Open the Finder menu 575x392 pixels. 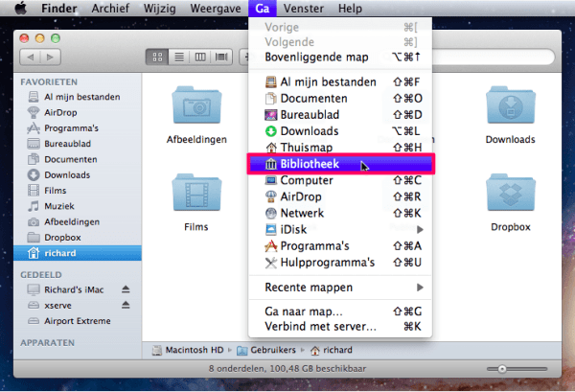tap(58, 8)
